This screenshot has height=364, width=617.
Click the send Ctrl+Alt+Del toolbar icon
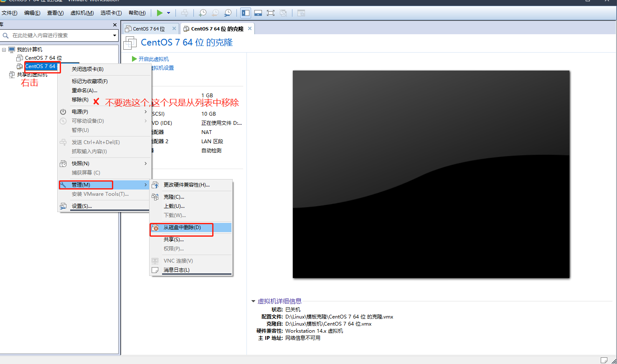[x=185, y=13]
